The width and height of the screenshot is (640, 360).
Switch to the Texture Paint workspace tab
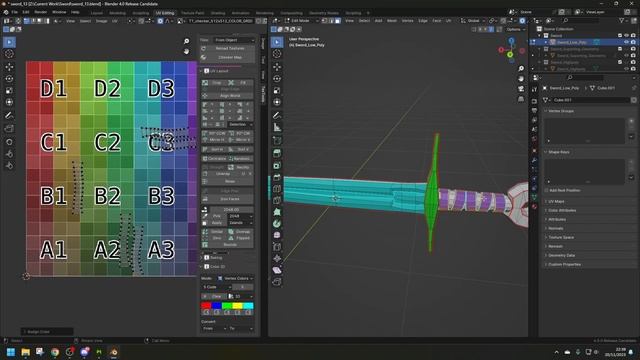click(x=193, y=13)
